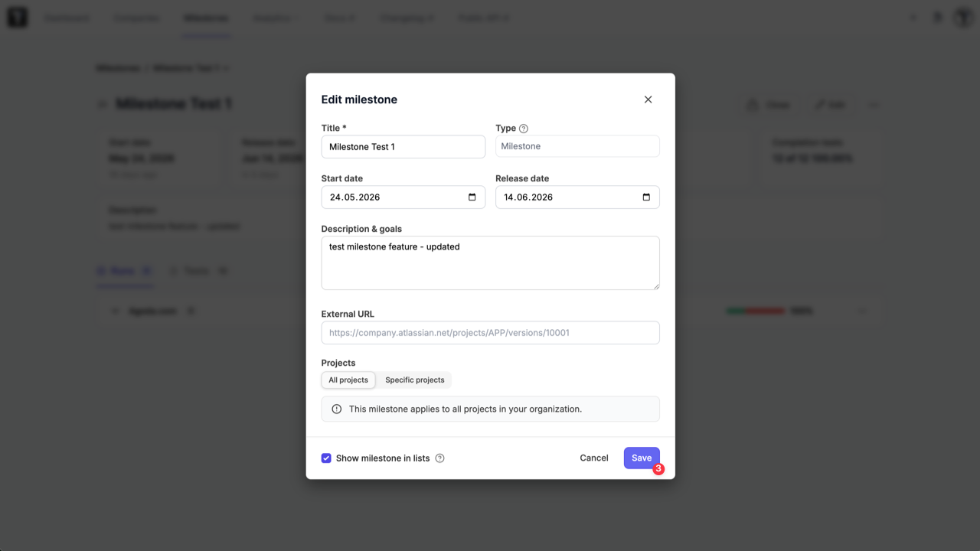Image resolution: width=980 pixels, height=551 pixels.
Task: Click the Start date field showing 24.05.2026
Action: (403, 197)
